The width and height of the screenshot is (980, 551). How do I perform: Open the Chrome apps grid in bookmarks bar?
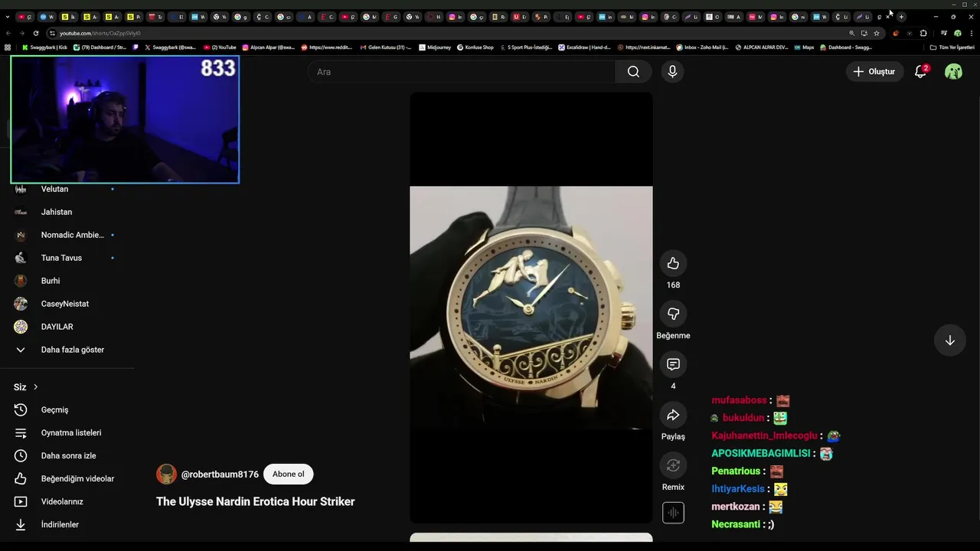tap(8, 47)
